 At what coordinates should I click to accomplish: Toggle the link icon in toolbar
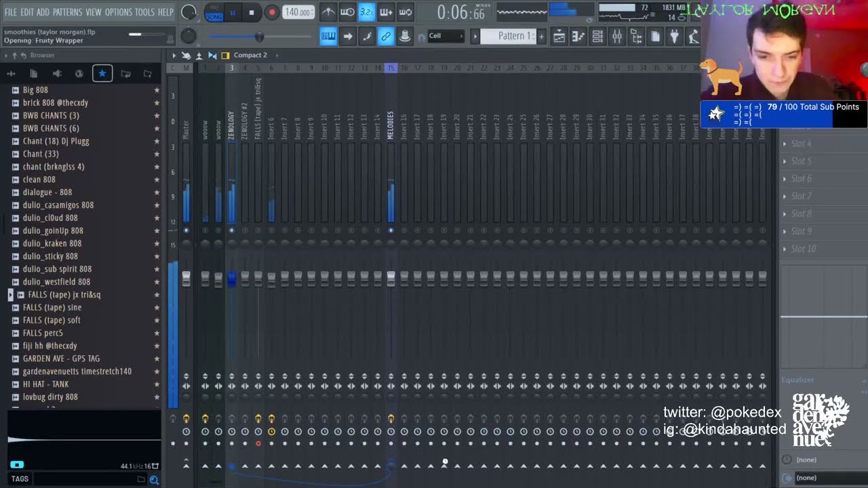click(386, 37)
